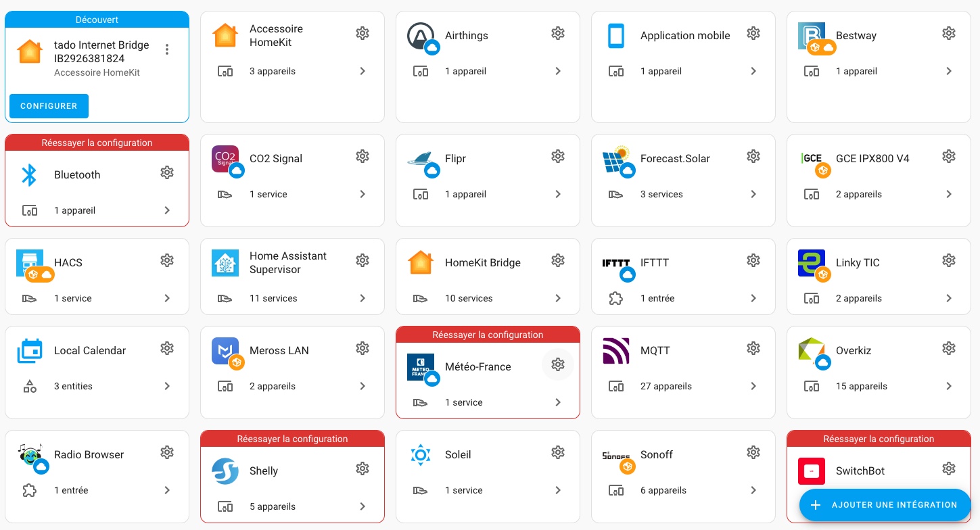Open settings gear for Airthings
980x530 pixels.
point(557,33)
